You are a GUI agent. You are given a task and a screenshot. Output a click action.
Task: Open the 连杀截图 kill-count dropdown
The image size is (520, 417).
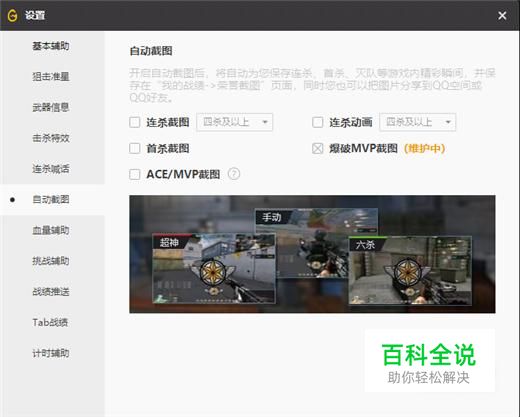pos(235,122)
